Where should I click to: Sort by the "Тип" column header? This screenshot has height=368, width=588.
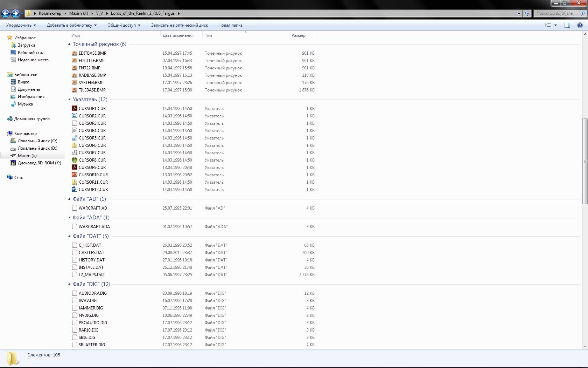pos(246,35)
